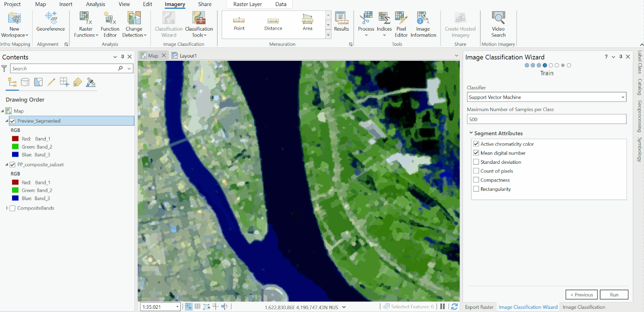Open the coordinate units dropdown arrow
Viewport: 644px width, 312px height.
pos(344,307)
